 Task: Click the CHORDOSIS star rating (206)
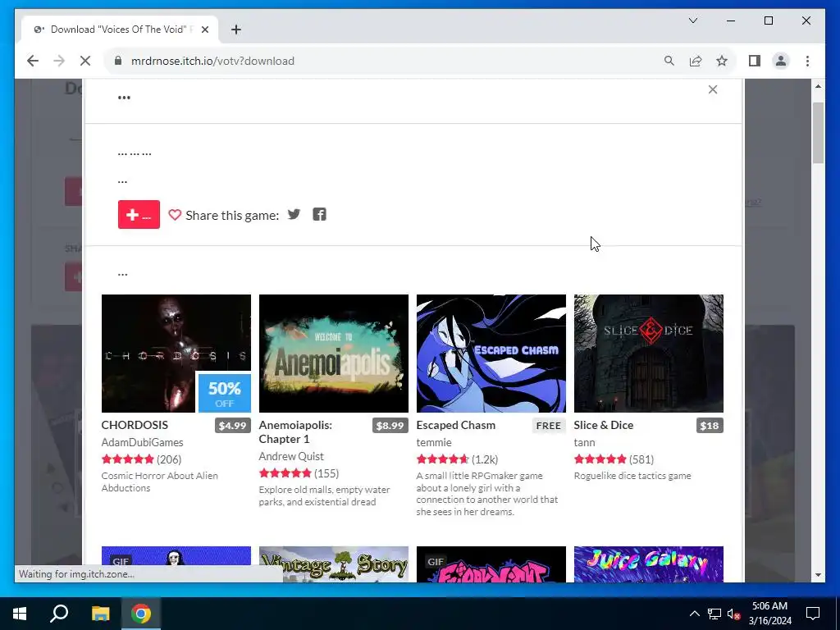(141, 459)
